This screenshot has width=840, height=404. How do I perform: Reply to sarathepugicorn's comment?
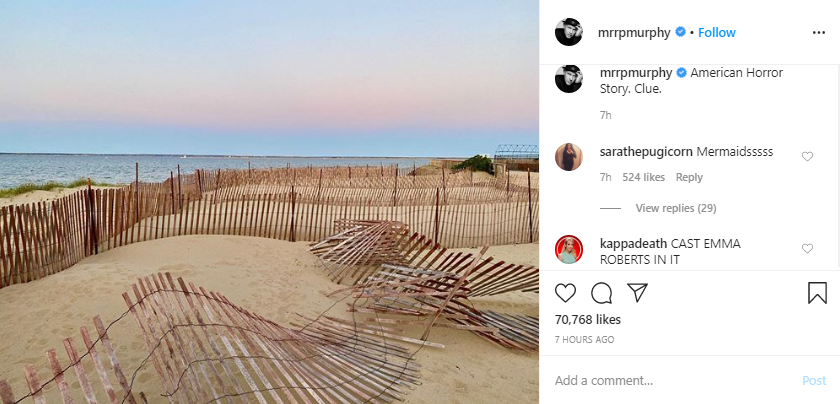coord(689,177)
